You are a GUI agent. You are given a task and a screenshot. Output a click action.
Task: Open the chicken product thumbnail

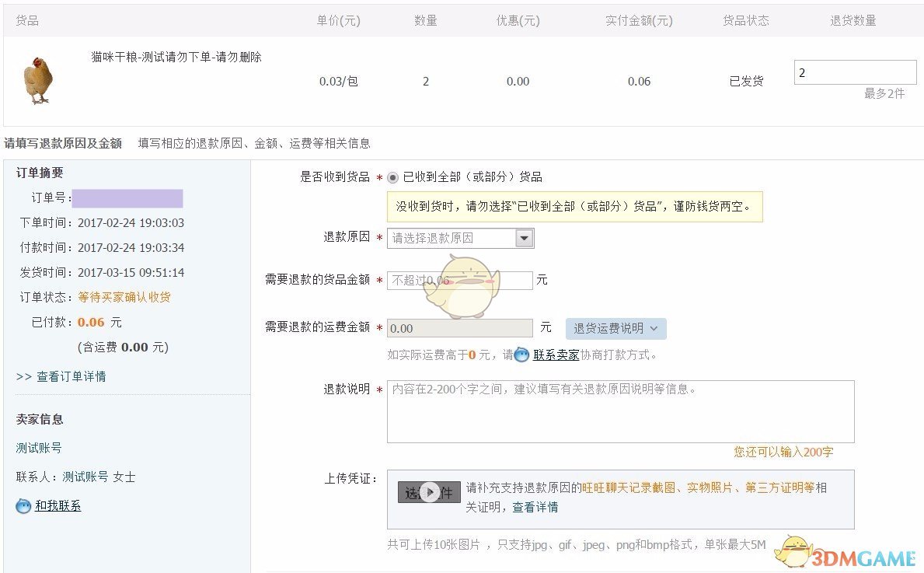tap(37, 80)
